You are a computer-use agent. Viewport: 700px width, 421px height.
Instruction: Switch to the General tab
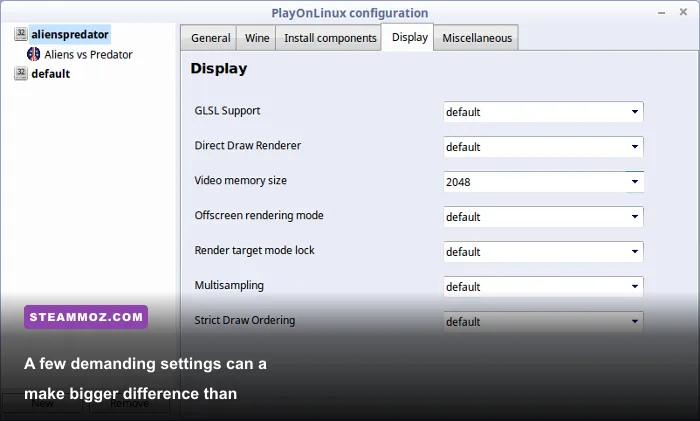[211, 38]
